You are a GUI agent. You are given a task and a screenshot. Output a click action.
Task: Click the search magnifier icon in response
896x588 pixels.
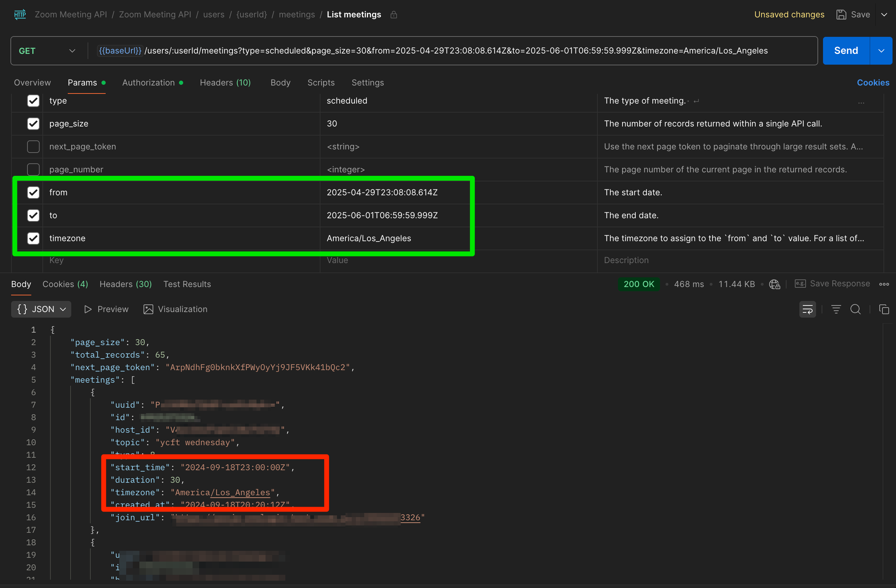click(x=855, y=309)
